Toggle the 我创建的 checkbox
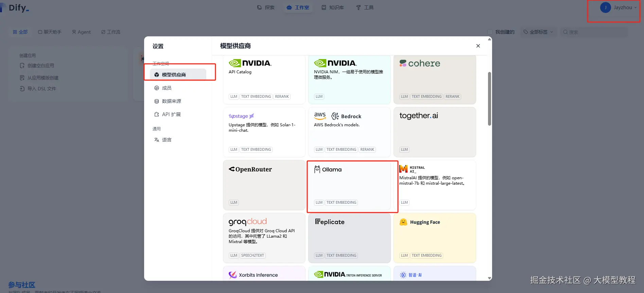This screenshot has width=644, height=293. click(x=490, y=32)
